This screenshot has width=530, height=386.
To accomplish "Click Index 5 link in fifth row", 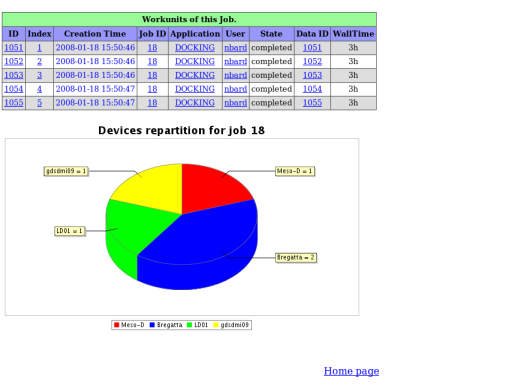I will pos(40,103).
